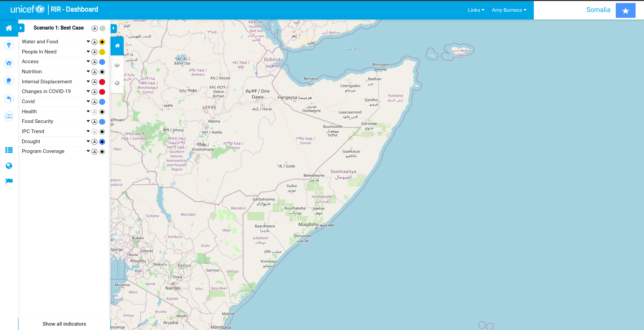644x330 pixels.
Task: Expand the Changes in COVID-19 arrow
Action: (88, 91)
